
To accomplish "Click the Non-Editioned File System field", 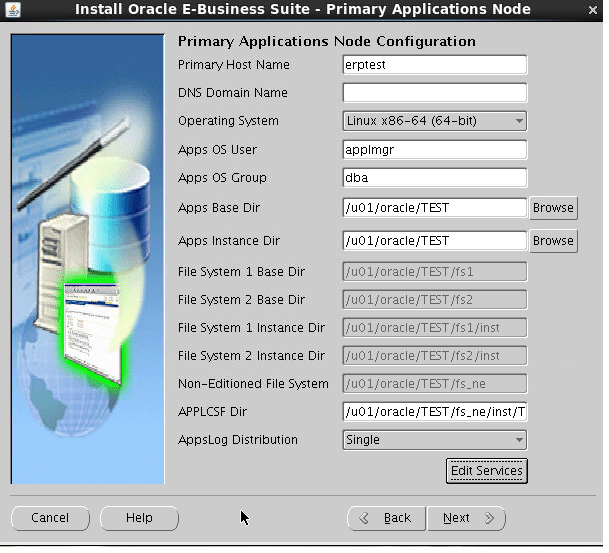I will click(x=435, y=384).
